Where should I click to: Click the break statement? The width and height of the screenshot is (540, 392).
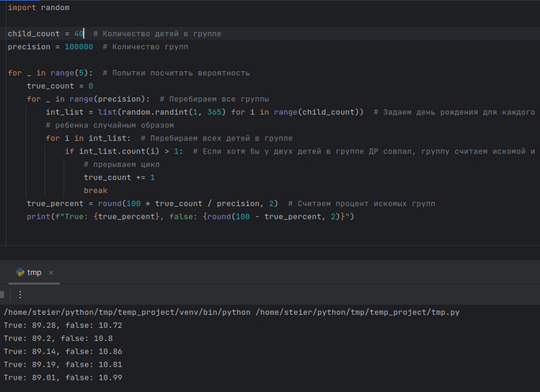pos(96,191)
